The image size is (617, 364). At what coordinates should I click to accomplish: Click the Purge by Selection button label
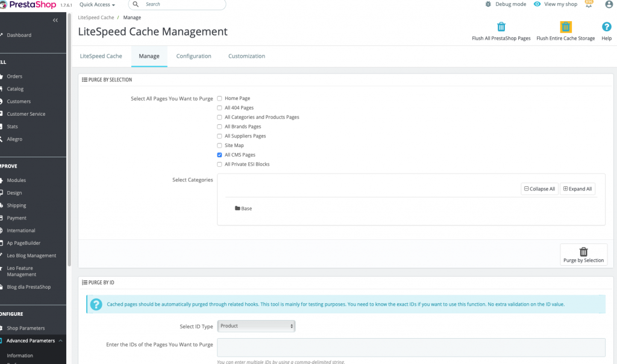pyautogui.click(x=583, y=260)
